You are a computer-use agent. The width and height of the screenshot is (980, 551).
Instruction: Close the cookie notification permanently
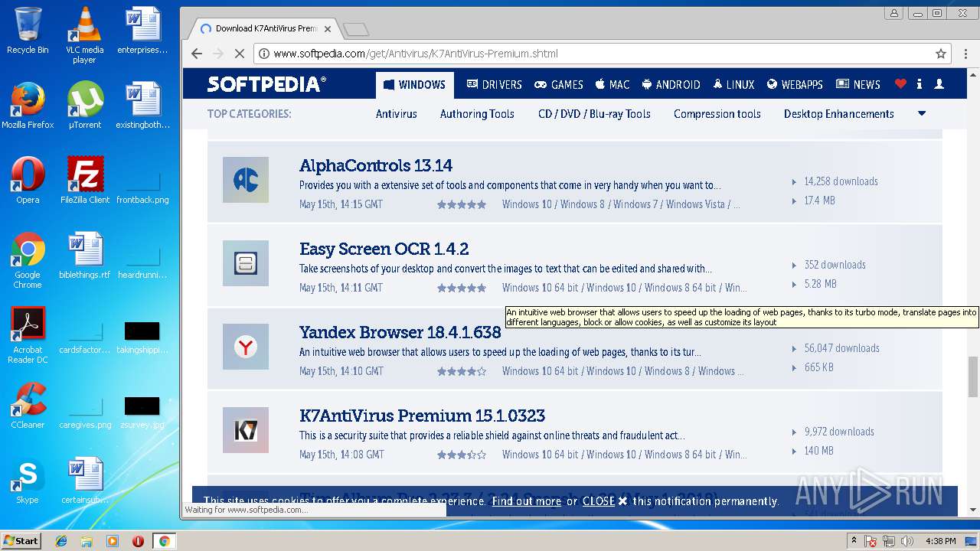(605, 501)
